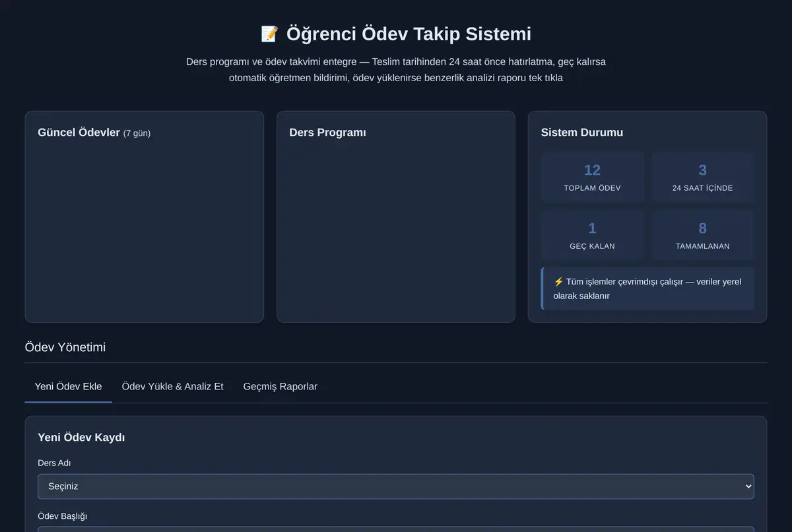
Task: Click the Yeni Ödev Kaydı form heading
Action: coord(81,438)
